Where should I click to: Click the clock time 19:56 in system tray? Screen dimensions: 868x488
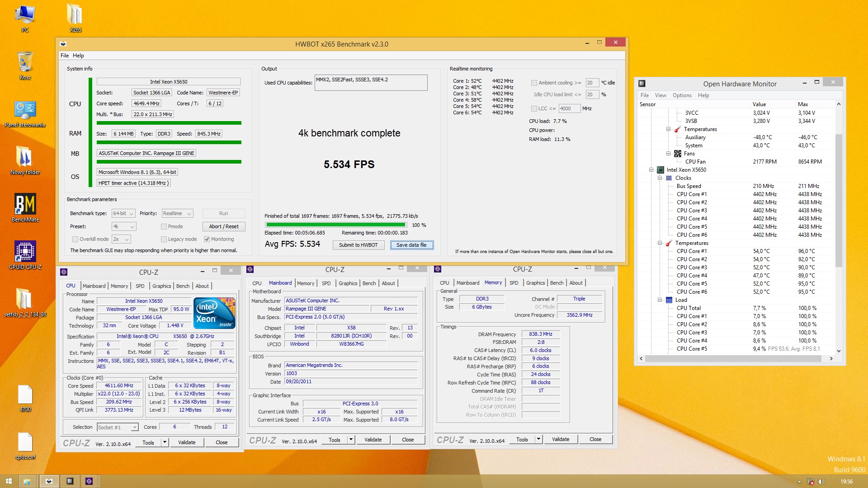(x=846, y=482)
